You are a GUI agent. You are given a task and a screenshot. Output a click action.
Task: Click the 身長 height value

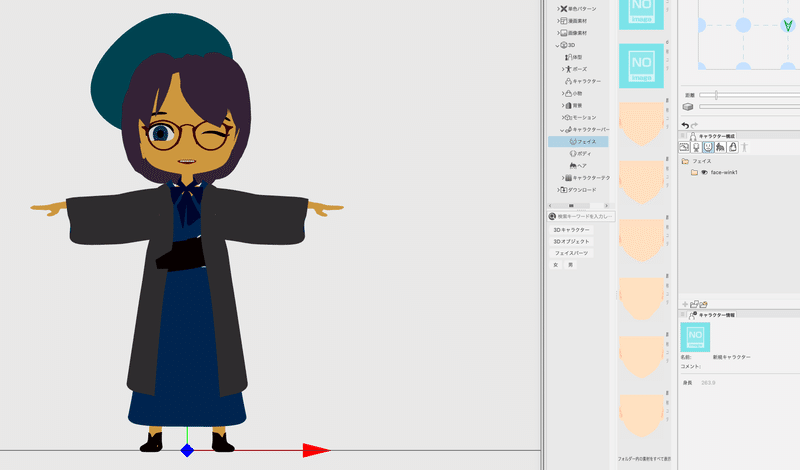[708, 383]
